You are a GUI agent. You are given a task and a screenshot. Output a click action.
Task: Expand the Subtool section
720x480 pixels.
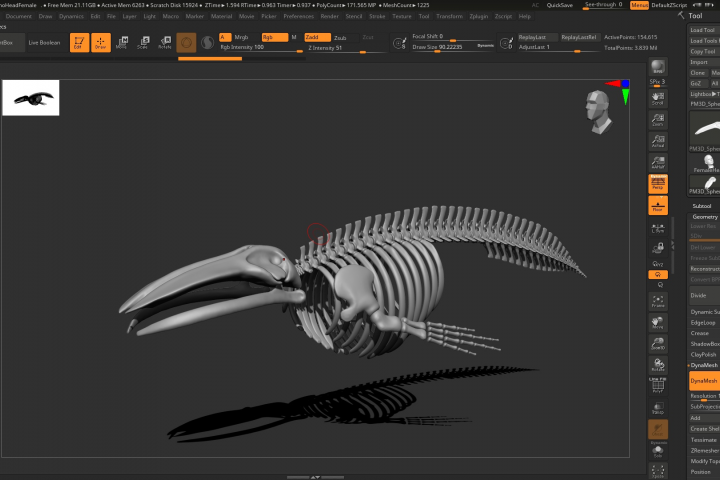tap(701, 206)
